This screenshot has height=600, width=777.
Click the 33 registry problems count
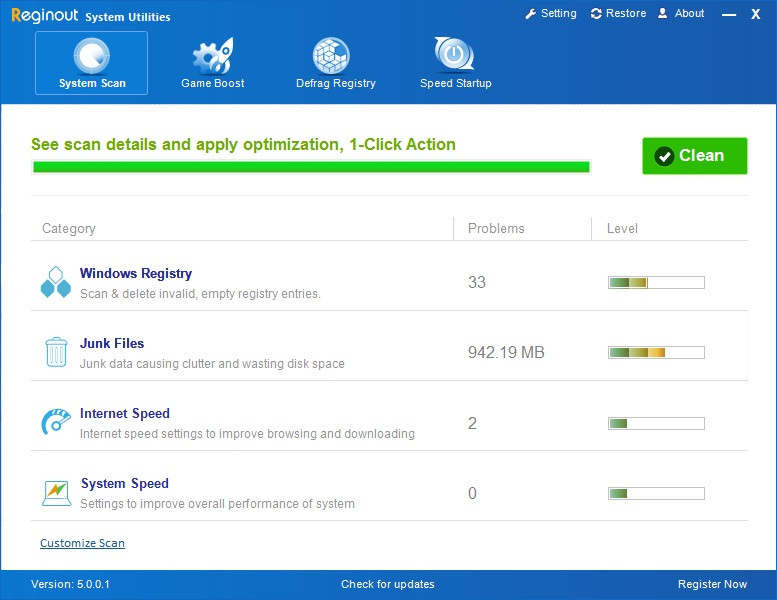(477, 282)
